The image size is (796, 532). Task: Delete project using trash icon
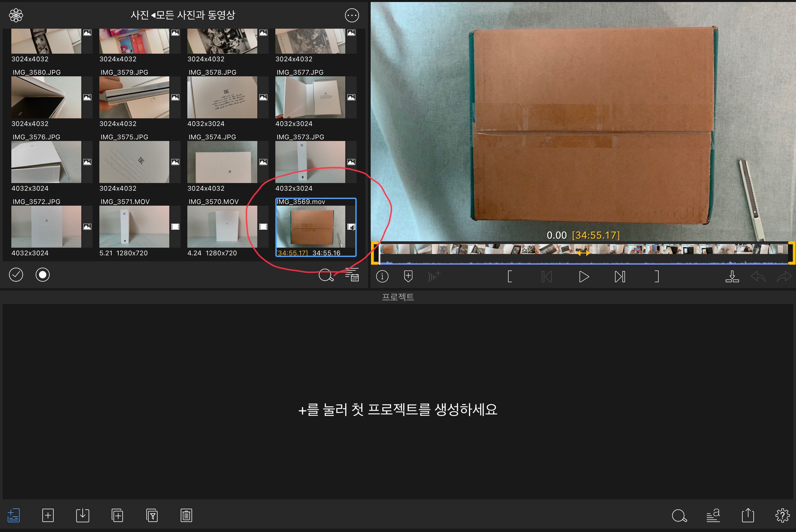click(186, 515)
